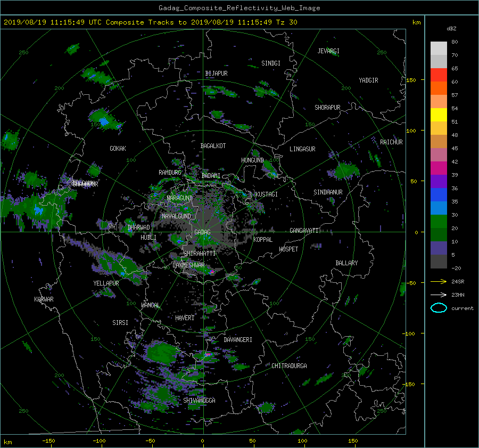Click the BADAMI city label
The width and height of the screenshot is (479, 448).
tap(211, 176)
